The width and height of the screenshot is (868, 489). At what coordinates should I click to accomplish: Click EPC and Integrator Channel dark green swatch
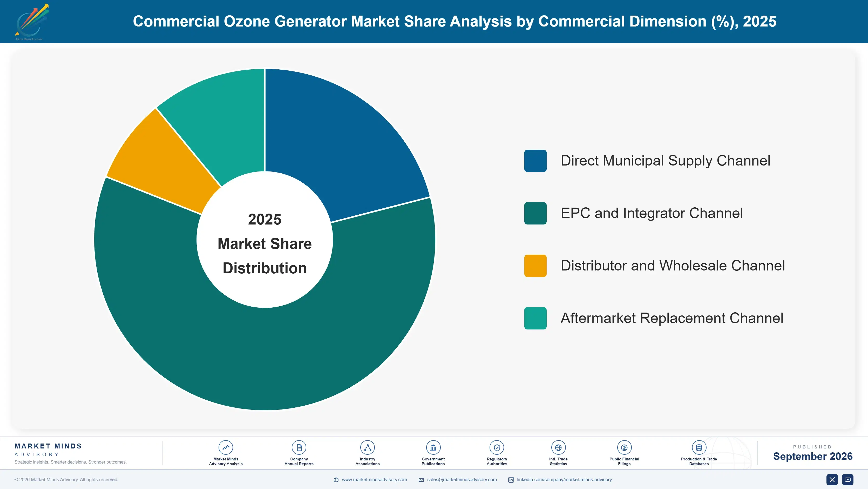pos(535,213)
